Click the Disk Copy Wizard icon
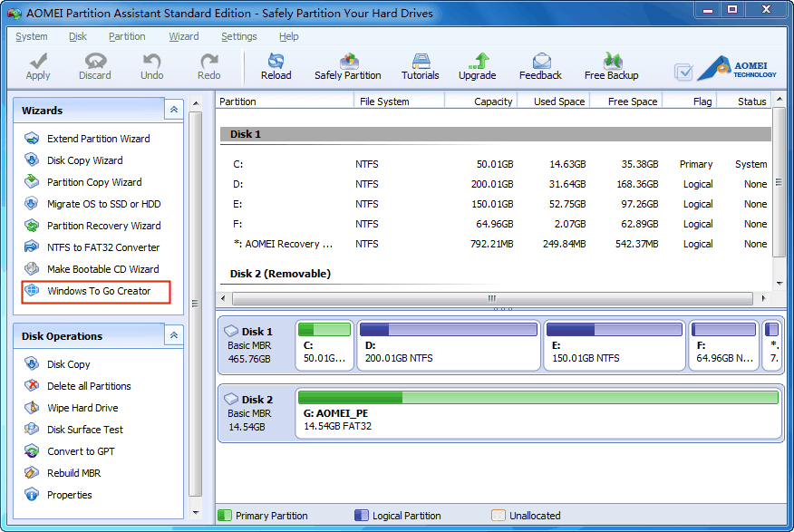 32,160
